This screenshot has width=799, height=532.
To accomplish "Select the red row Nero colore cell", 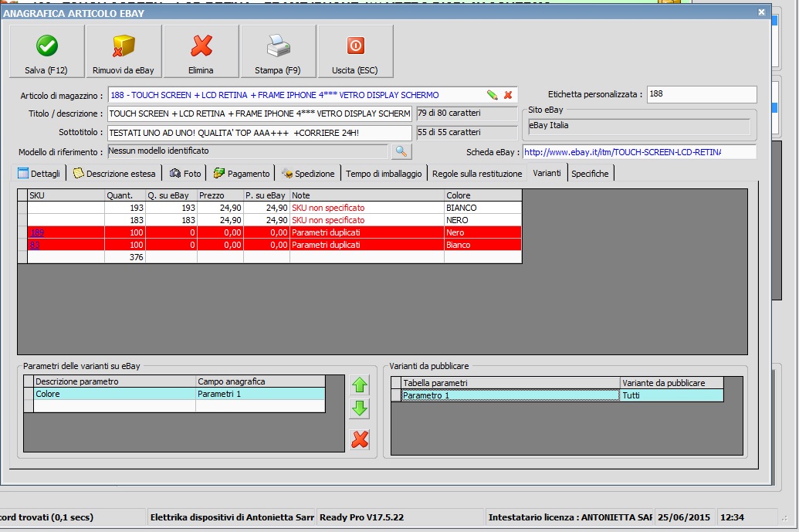I will coord(483,232).
